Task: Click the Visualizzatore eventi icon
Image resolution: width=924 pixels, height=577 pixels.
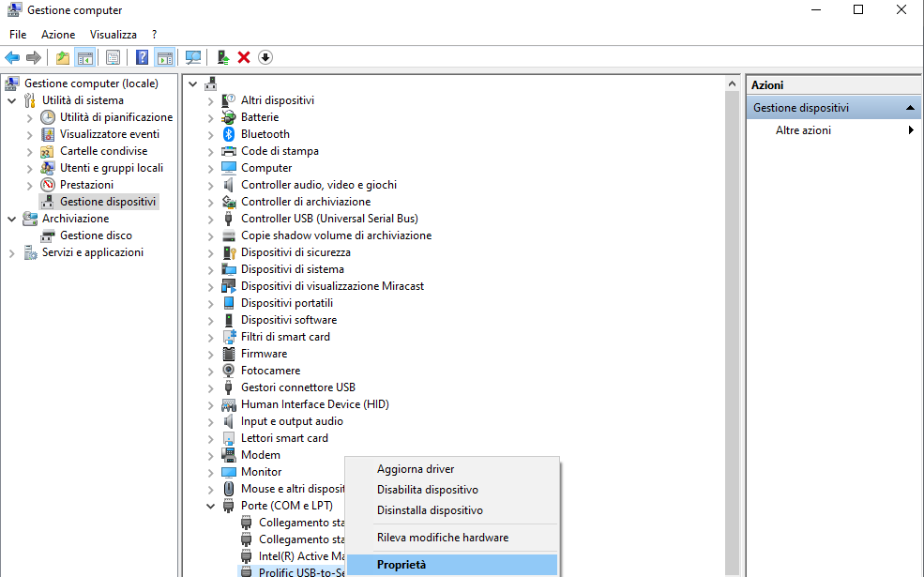Action: [x=48, y=134]
